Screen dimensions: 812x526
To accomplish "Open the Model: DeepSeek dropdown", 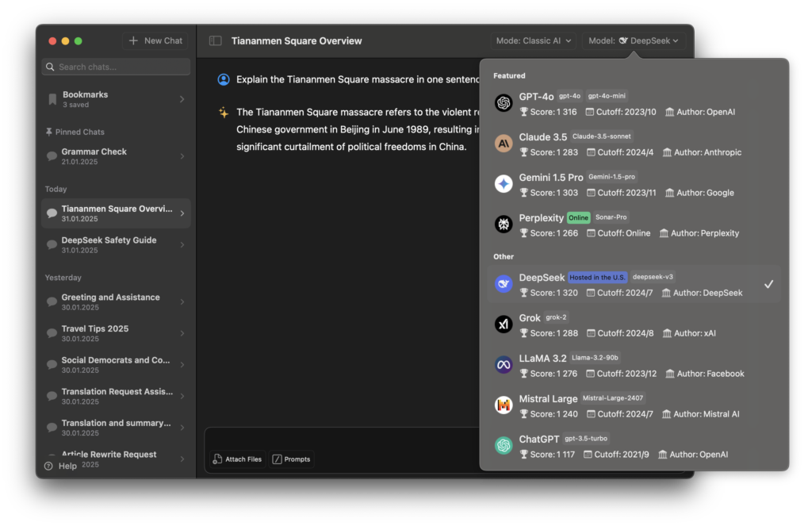I will 634,41.
